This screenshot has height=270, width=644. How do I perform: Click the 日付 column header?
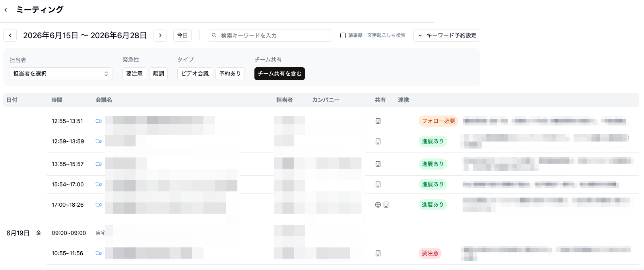point(12,100)
